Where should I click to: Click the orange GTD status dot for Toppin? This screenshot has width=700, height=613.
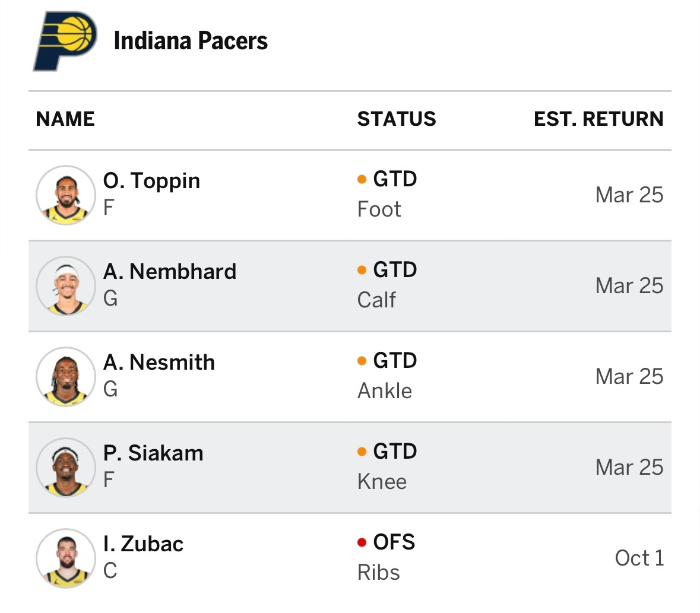[362, 179]
